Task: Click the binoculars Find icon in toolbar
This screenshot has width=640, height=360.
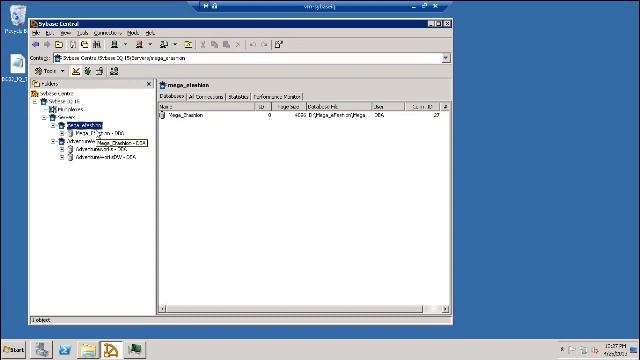Action: (x=97, y=44)
